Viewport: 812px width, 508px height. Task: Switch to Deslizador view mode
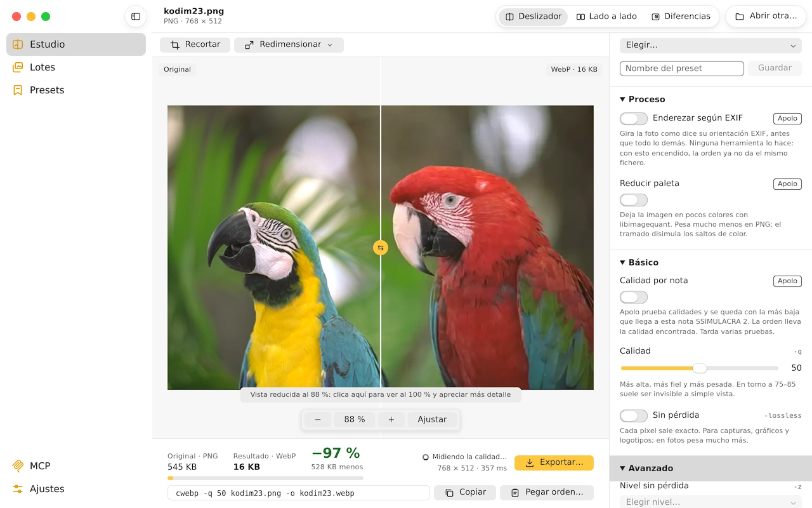533,17
